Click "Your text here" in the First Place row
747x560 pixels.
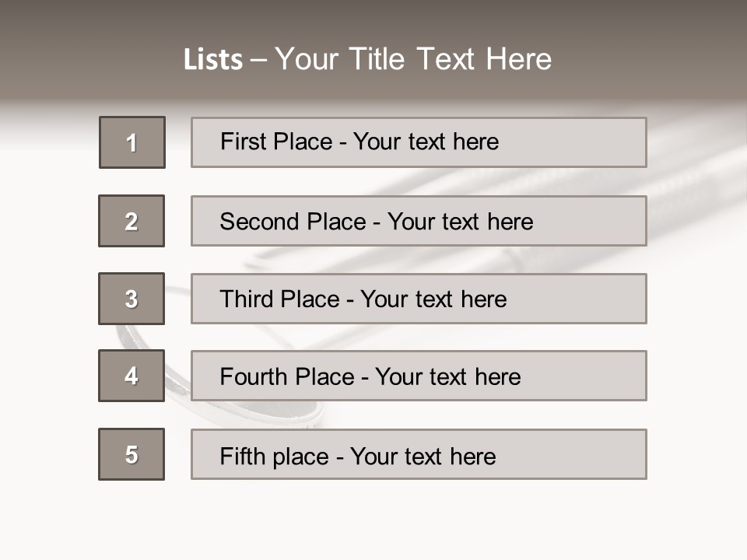[426, 142]
